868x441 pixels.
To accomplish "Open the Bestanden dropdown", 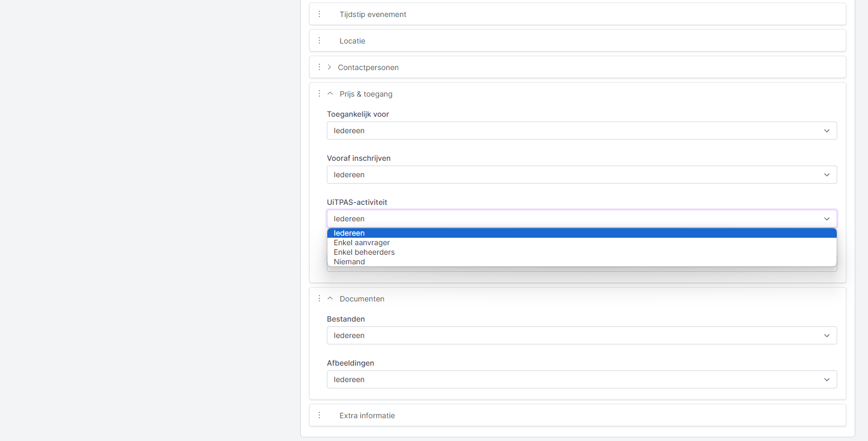I will (x=581, y=335).
